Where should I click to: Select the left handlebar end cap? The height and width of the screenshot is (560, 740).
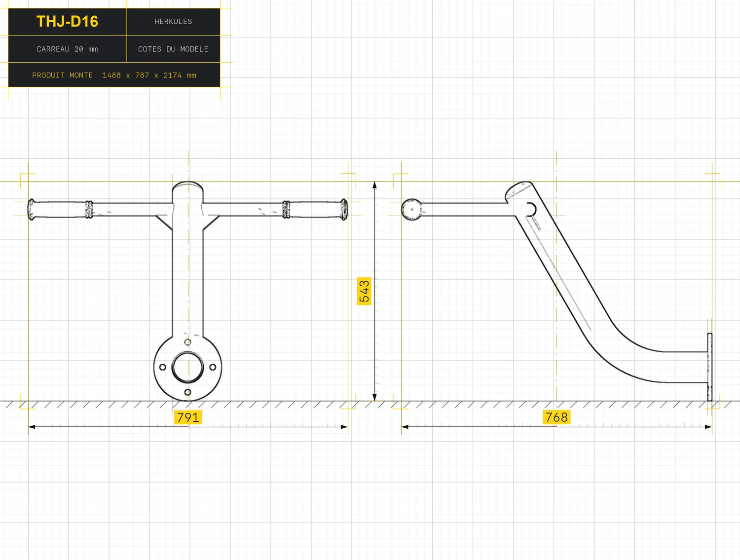(32, 209)
